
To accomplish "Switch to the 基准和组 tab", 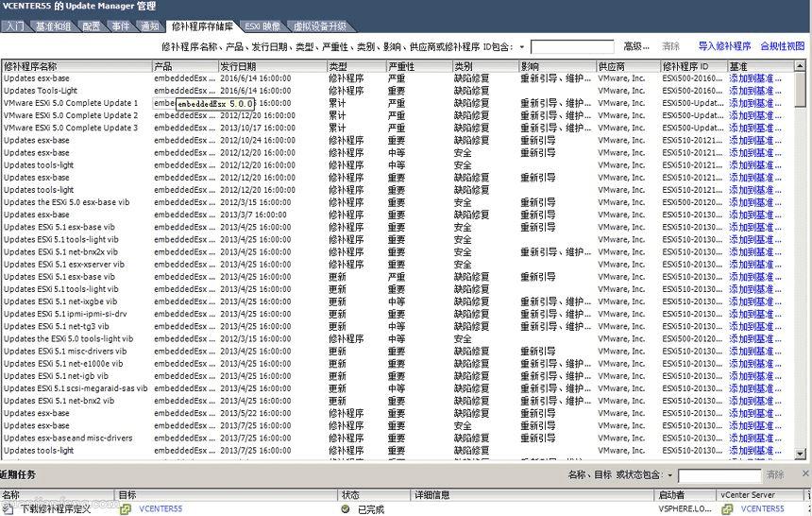I will pyautogui.click(x=53, y=26).
